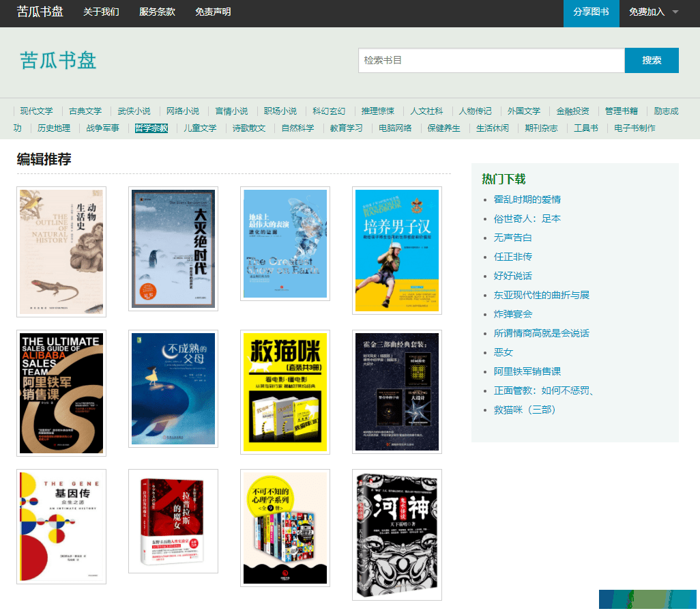The width and height of the screenshot is (700, 613).
Task: Open the 不可不知的心理学系列 book cover
Action: click(285, 528)
